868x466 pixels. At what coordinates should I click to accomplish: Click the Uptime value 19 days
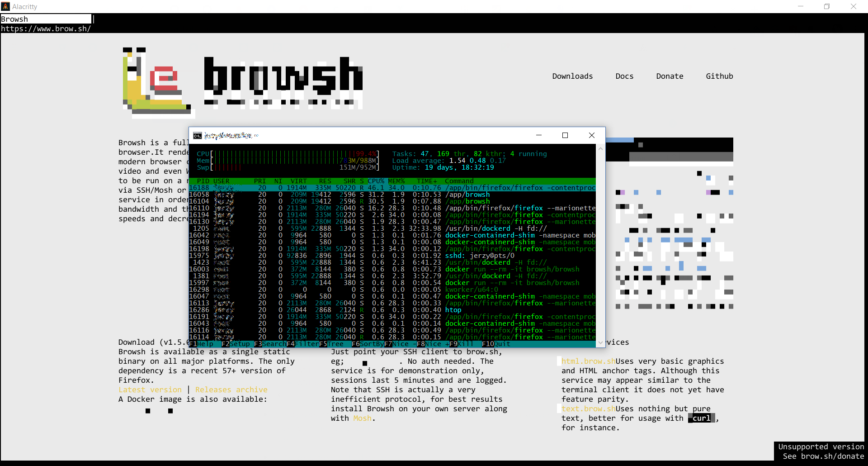point(459,167)
